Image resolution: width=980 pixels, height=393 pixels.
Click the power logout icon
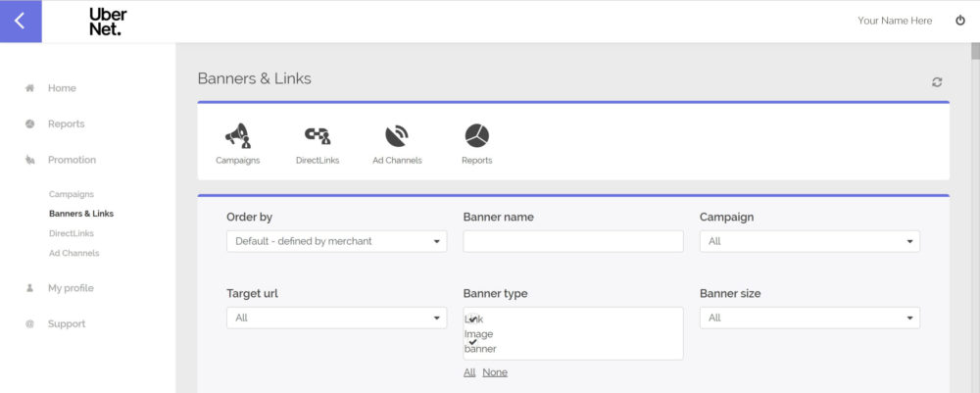pyautogui.click(x=960, y=21)
